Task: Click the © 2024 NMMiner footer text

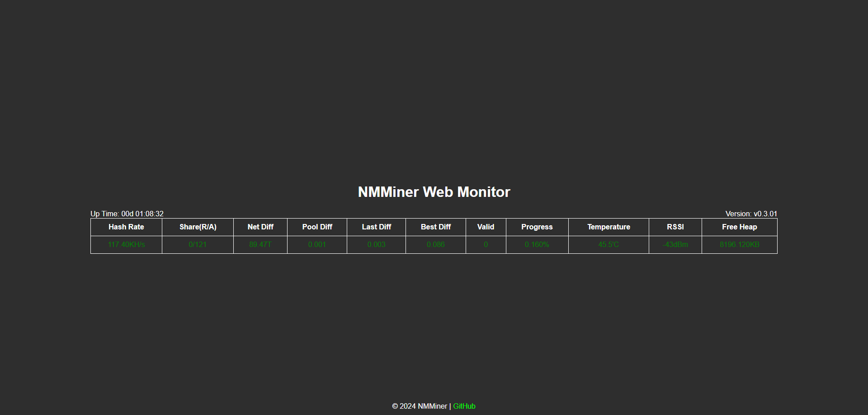Action: pyautogui.click(x=420, y=406)
